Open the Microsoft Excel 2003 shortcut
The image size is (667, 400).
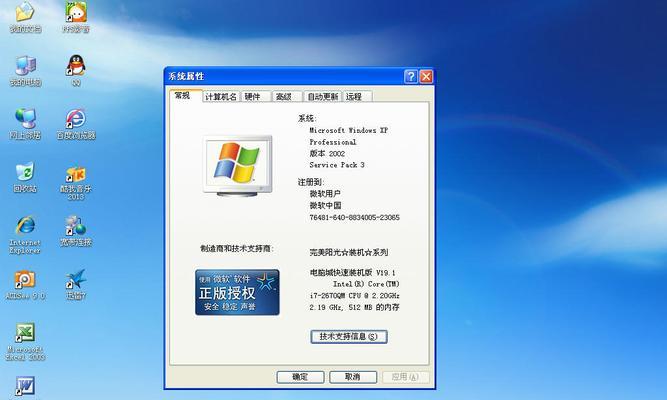25,342
